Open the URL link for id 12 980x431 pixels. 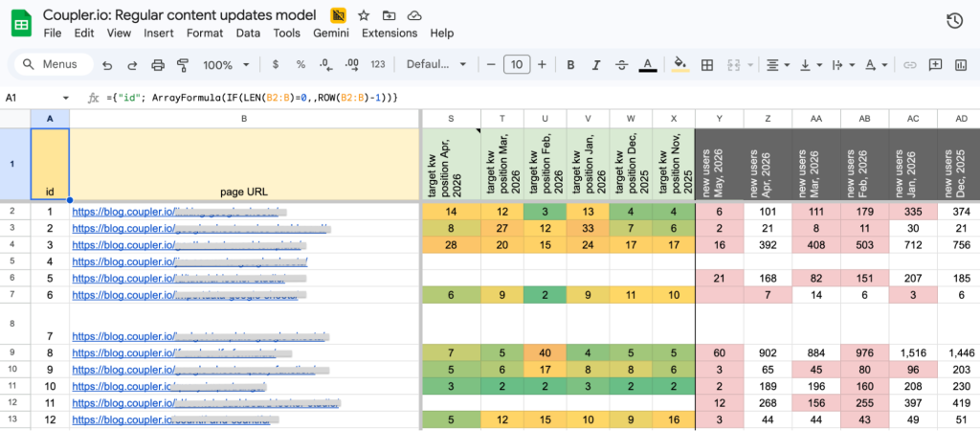point(172,420)
